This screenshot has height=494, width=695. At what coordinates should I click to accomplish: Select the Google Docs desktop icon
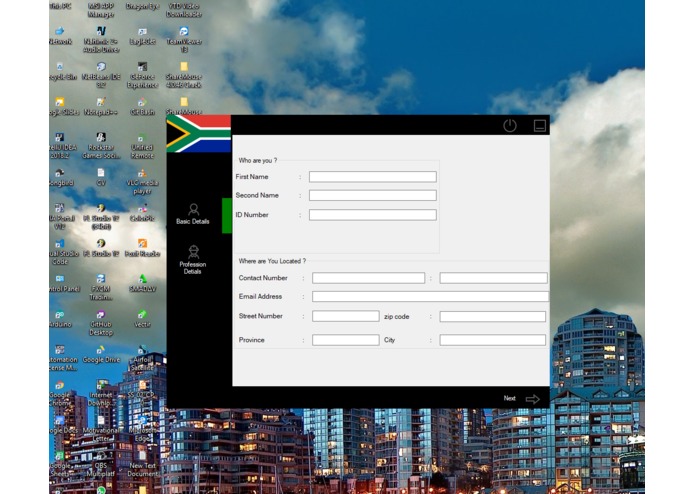(x=62, y=424)
